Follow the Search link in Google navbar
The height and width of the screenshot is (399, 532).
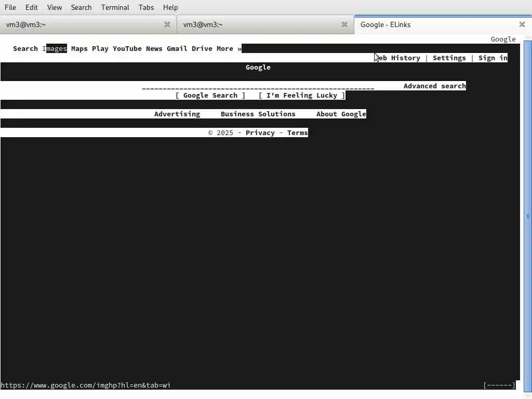pyautogui.click(x=25, y=48)
